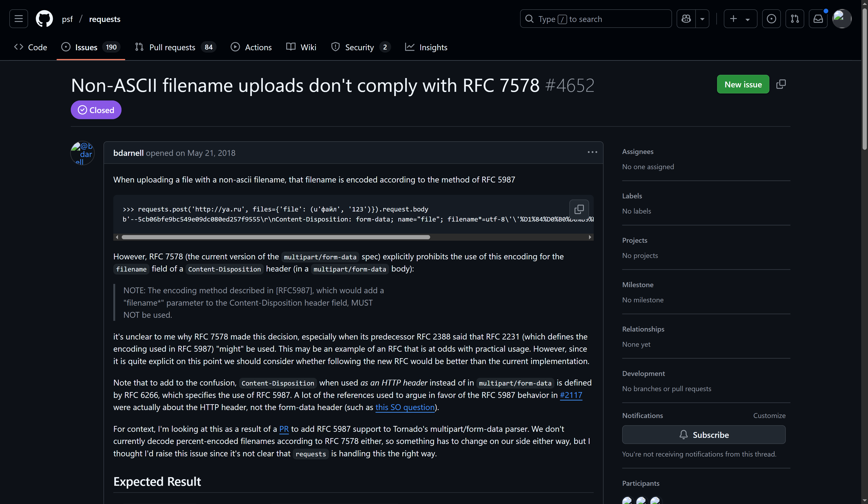This screenshot has height=504, width=868.
Task: Open Copilot chat icon in header
Action: coord(686,19)
